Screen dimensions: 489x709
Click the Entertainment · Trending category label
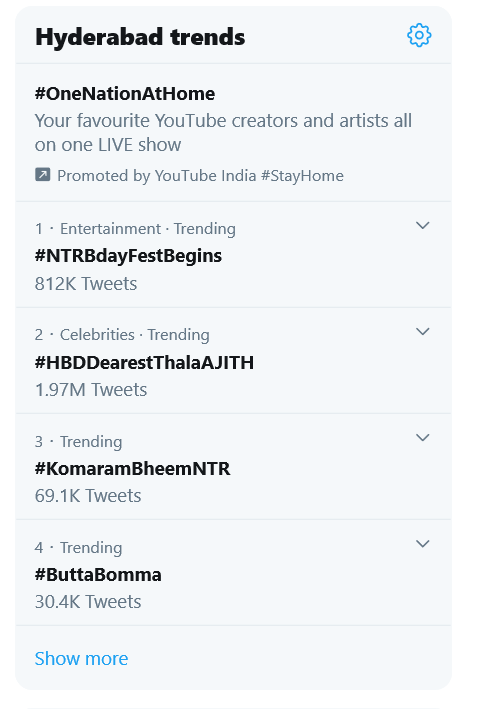[x=147, y=229]
